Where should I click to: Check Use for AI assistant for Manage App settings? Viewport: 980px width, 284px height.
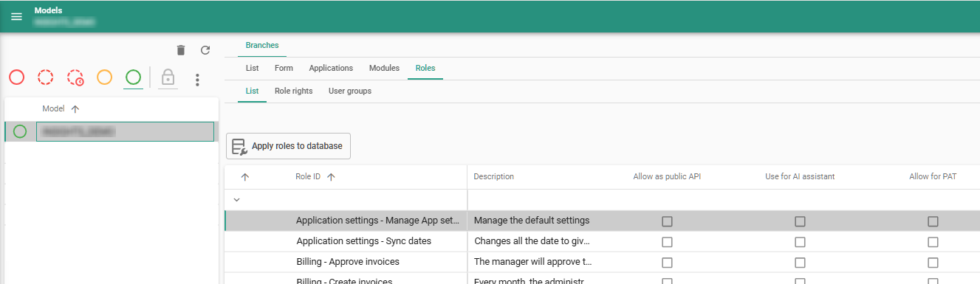click(800, 221)
